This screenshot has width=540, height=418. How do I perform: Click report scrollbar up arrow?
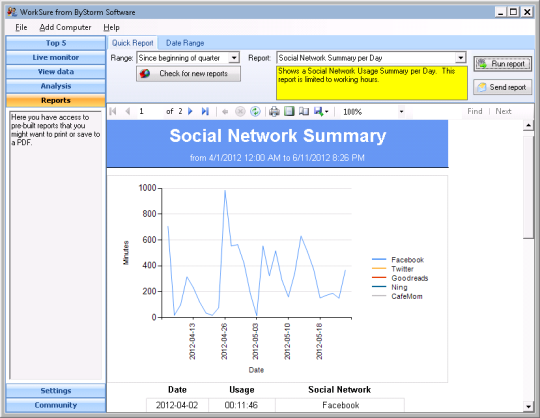coord(528,125)
